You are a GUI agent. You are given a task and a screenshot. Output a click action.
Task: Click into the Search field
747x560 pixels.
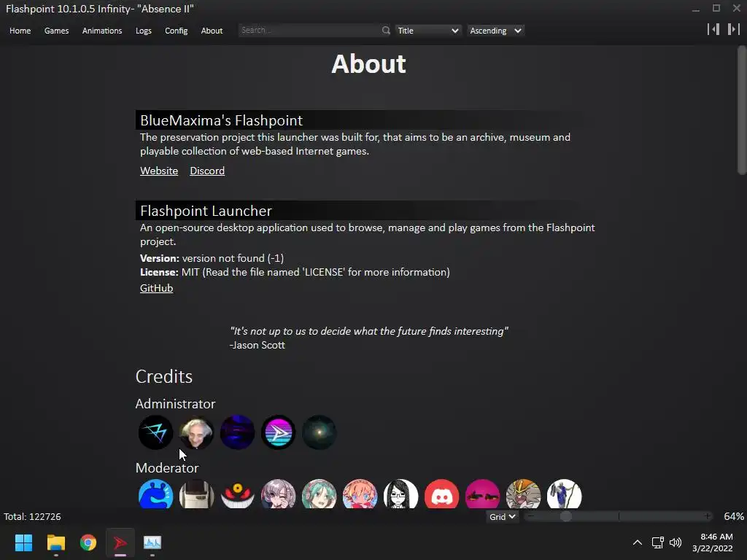pos(309,30)
